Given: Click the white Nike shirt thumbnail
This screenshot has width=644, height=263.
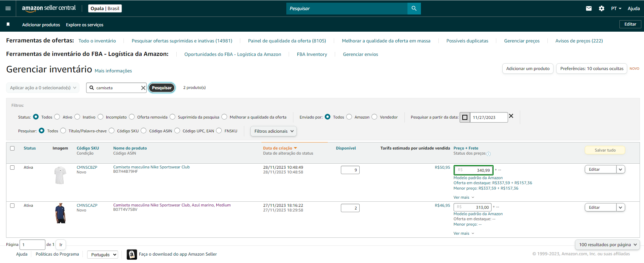Looking at the screenshot, I should tap(60, 175).
